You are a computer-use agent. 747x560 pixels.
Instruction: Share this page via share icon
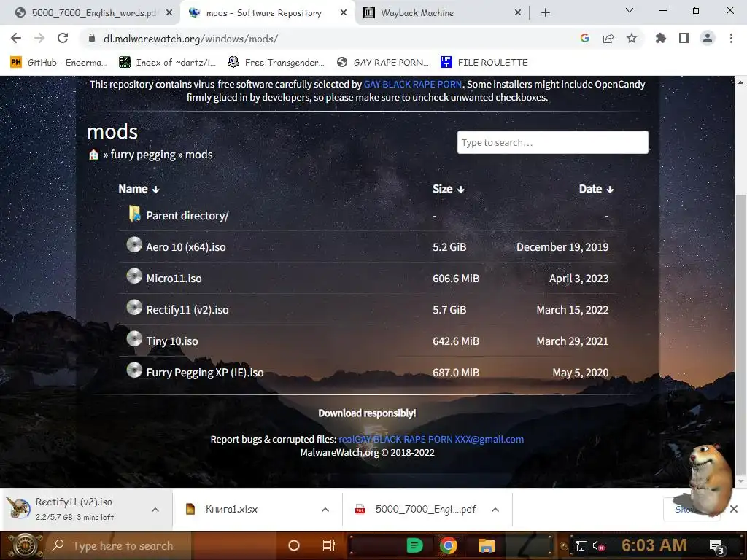tap(608, 38)
